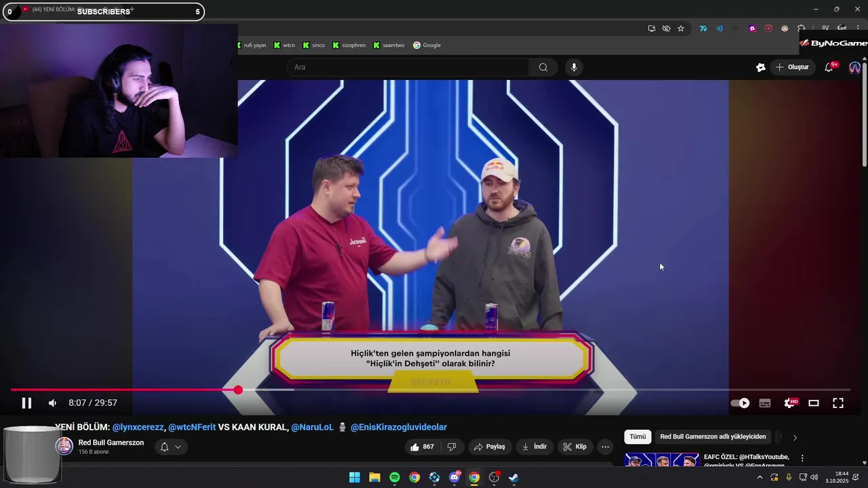Open Windows Start menu
The height and width of the screenshot is (488, 868).
pos(355,478)
